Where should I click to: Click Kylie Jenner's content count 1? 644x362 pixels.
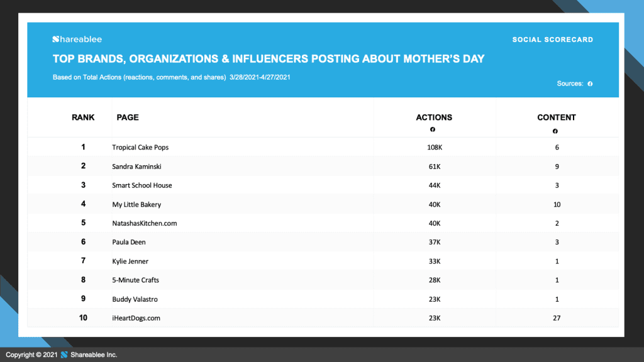coord(557,261)
